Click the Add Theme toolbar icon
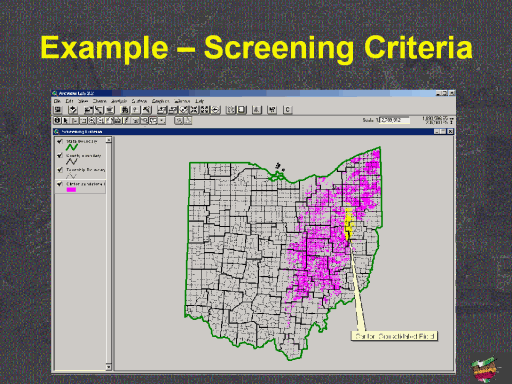 coord(73,110)
